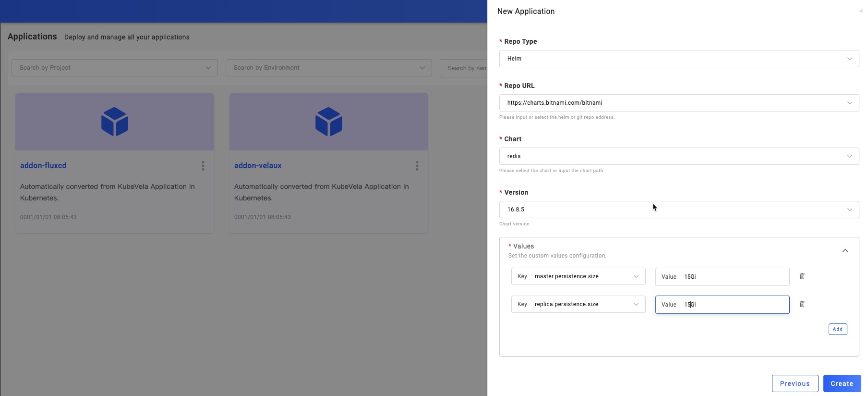
Task: Open the replica.persistence.size key dropdown
Action: click(579, 304)
